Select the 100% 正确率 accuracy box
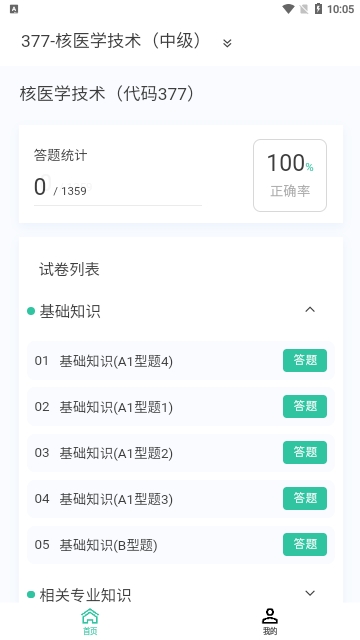This screenshot has height=640, width=360. tap(290, 176)
